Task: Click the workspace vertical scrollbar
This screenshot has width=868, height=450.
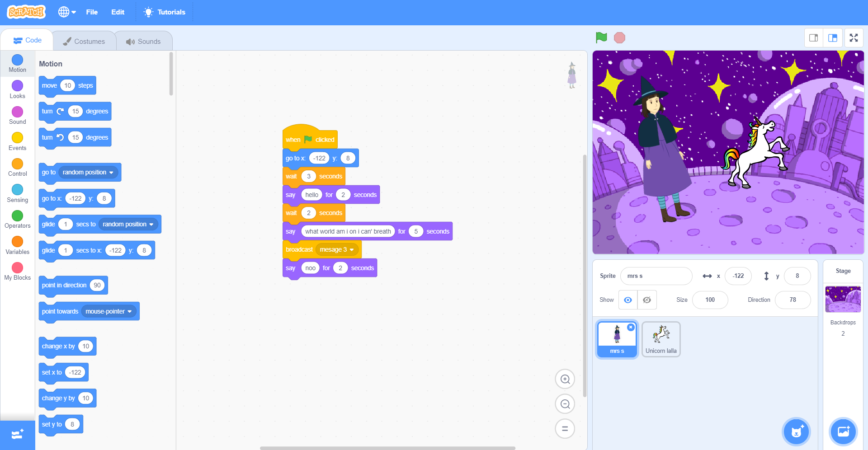Action: (x=585, y=276)
